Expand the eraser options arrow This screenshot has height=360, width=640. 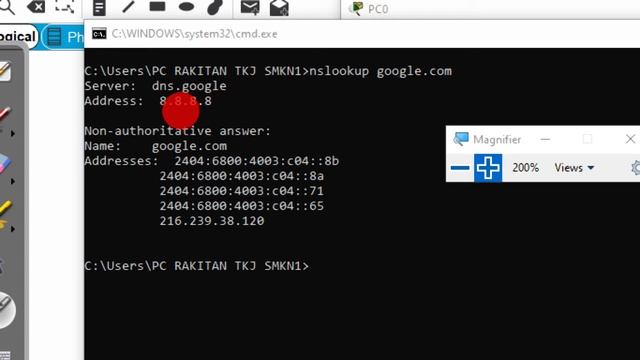pos(13,181)
